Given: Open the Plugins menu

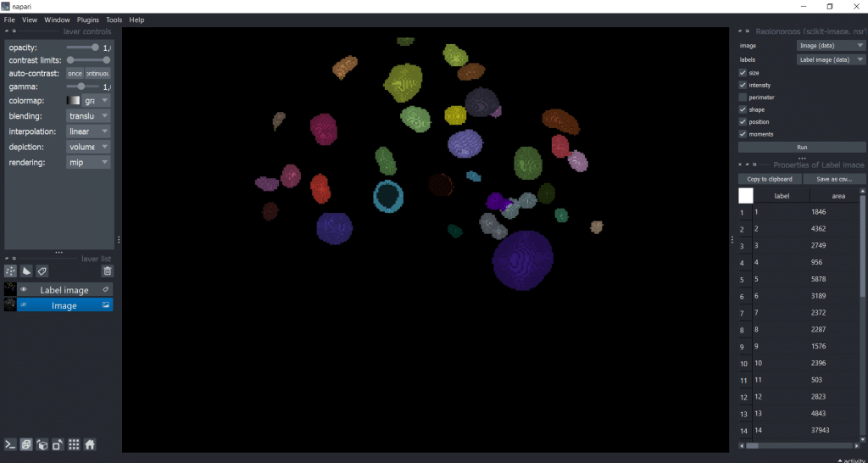Looking at the screenshot, I should 87,20.
